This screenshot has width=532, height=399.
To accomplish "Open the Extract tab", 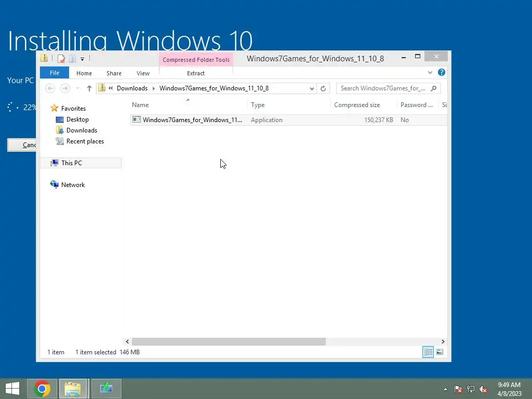I will pyautogui.click(x=196, y=73).
